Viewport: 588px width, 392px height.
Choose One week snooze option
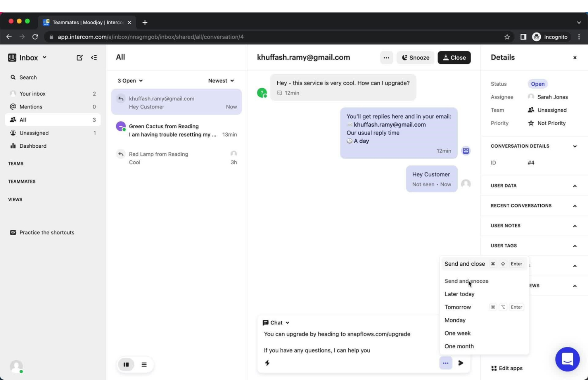click(x=457, y=333)
